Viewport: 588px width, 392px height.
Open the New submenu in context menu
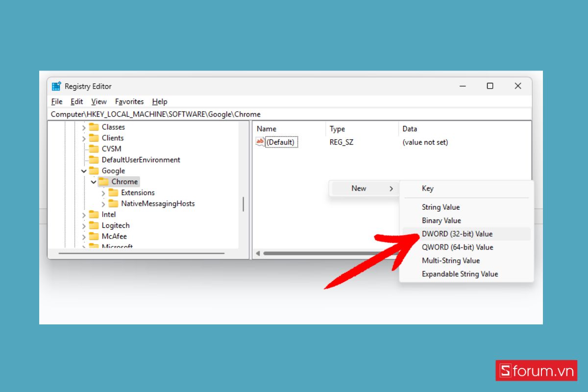tap(364, 188)
